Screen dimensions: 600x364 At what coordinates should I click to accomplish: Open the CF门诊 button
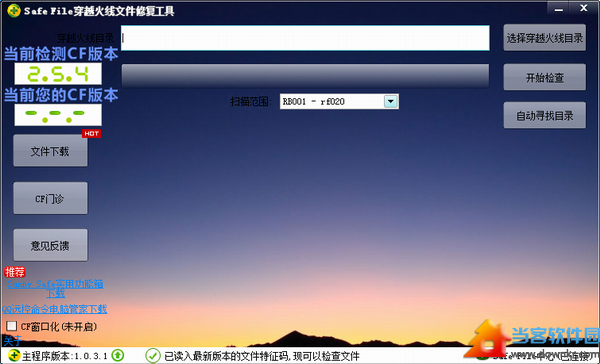point(51,198)
